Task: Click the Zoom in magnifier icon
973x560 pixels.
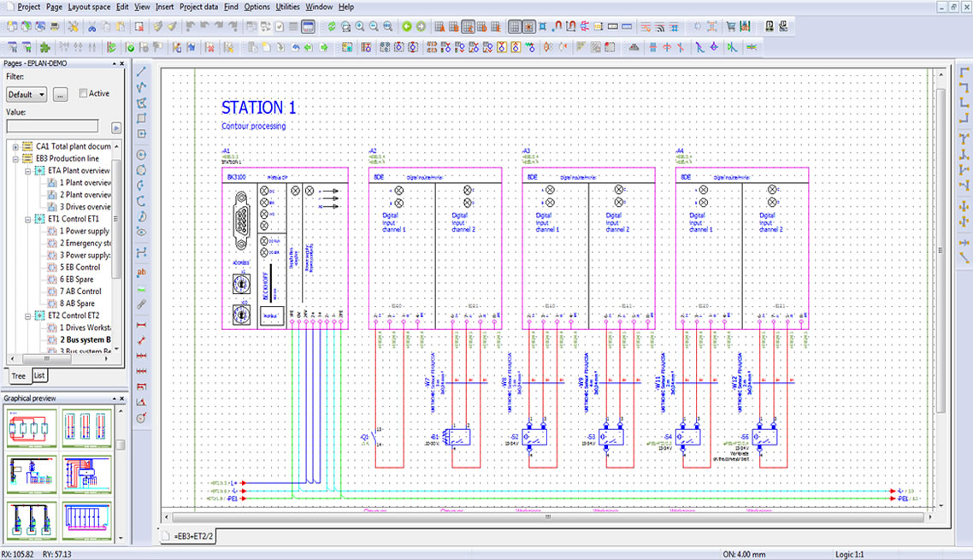Action: pos(360,27)
